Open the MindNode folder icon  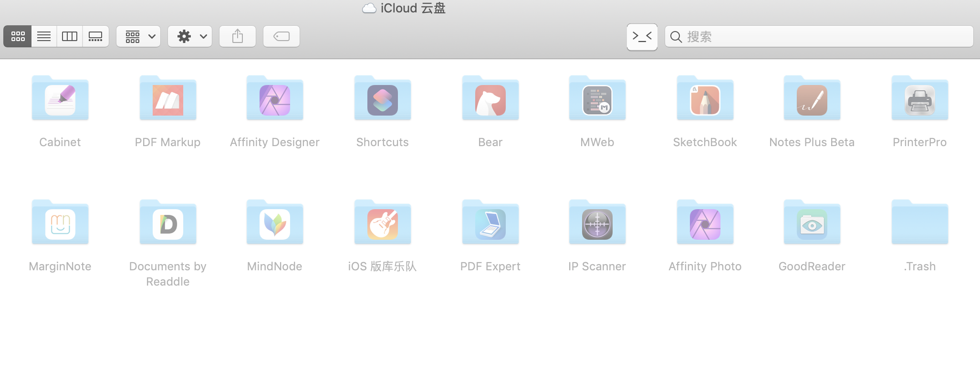(x=275, y=222)
